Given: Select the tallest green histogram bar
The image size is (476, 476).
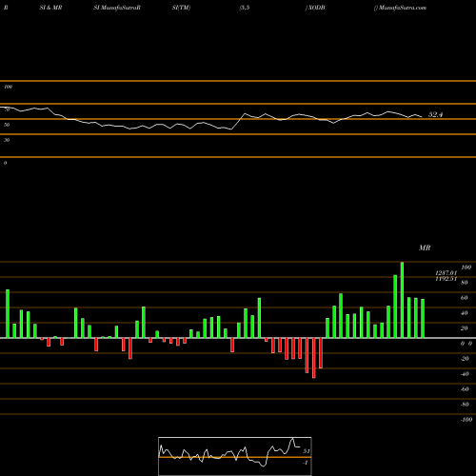Looking at the screenshot, I should (402, 300).
